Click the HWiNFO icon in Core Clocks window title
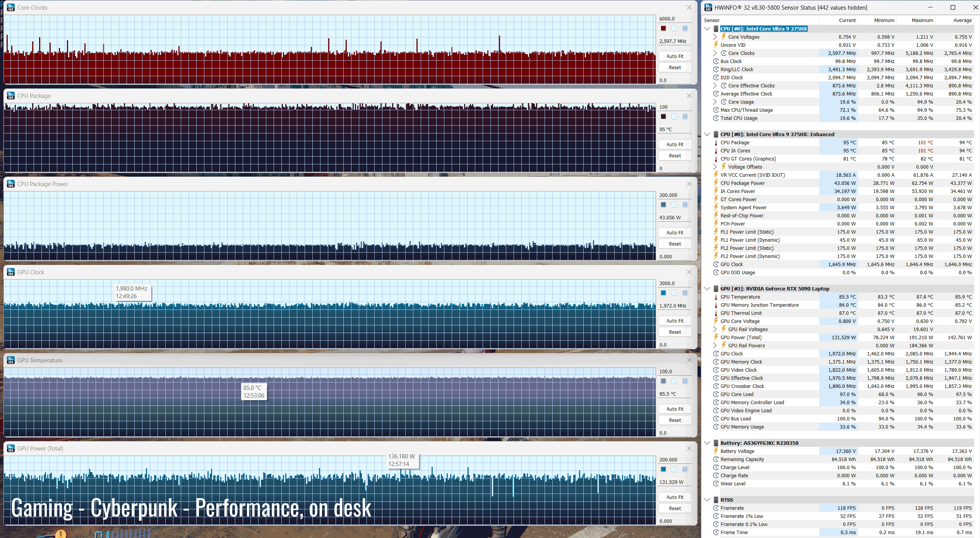980x538 pixels. [x=11, y=7]
